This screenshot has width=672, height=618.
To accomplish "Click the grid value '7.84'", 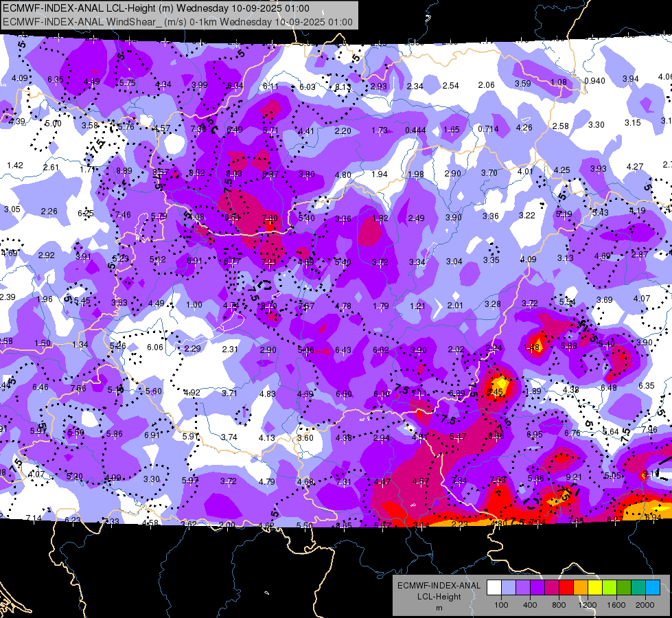I will click(x=459, y=481).
